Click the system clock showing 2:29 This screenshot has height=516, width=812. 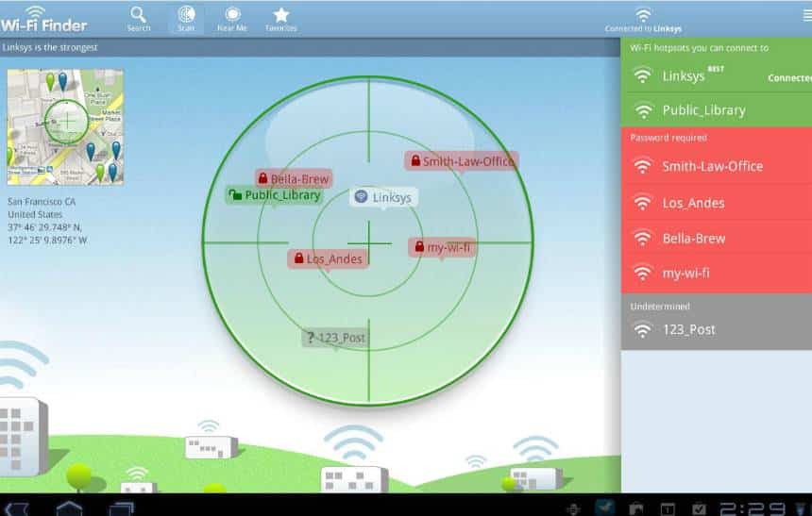(x=753, y=508)
